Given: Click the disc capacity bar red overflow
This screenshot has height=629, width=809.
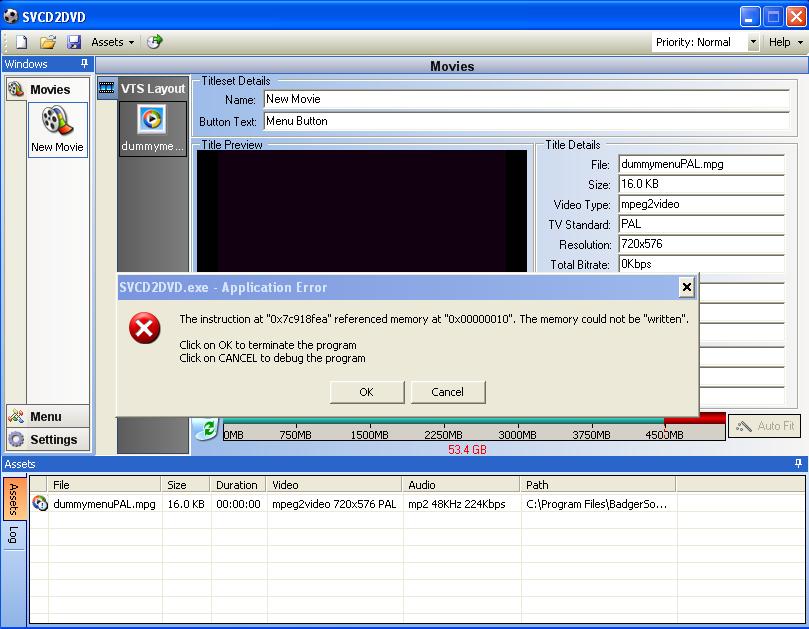Looking at the screenshot, I should [x=694, y=418].
